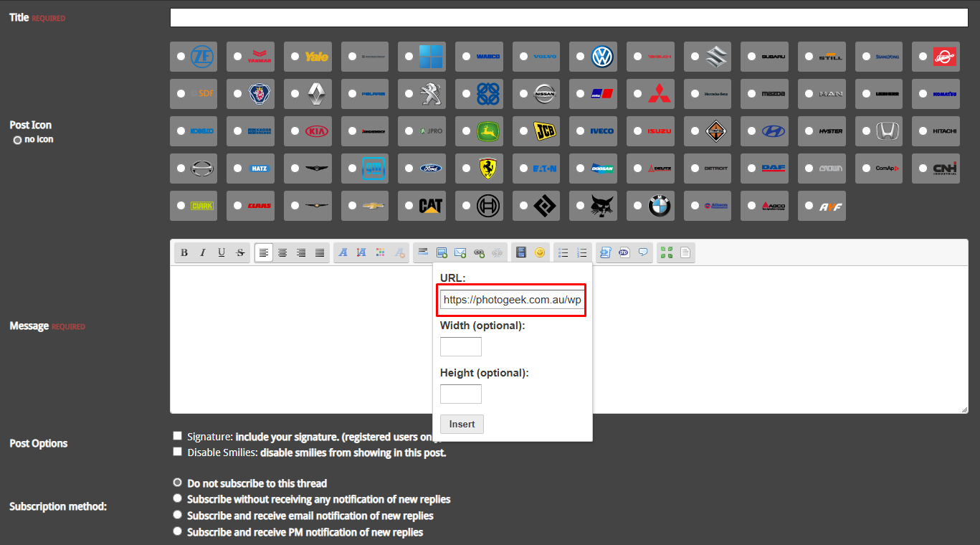Screen dimensions: 980x545
Task: Click the insert code icon
Action: click(x=606, y=252)
